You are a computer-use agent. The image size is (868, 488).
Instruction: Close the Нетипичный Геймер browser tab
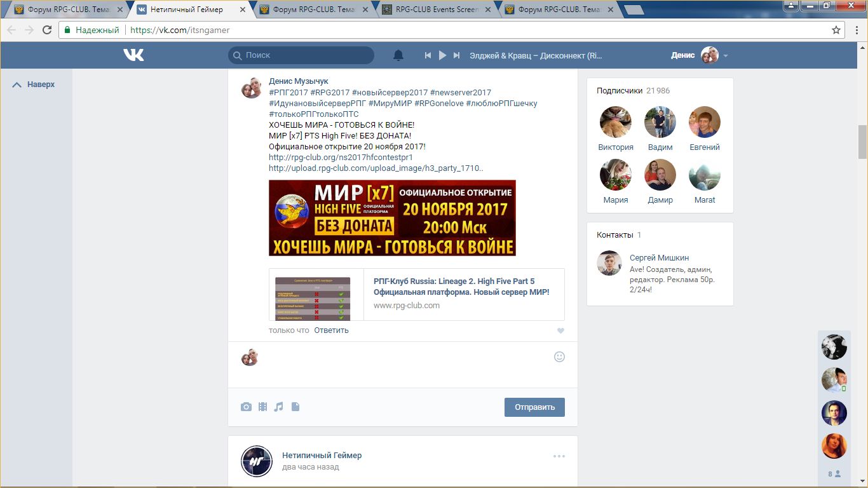(241, 10)
